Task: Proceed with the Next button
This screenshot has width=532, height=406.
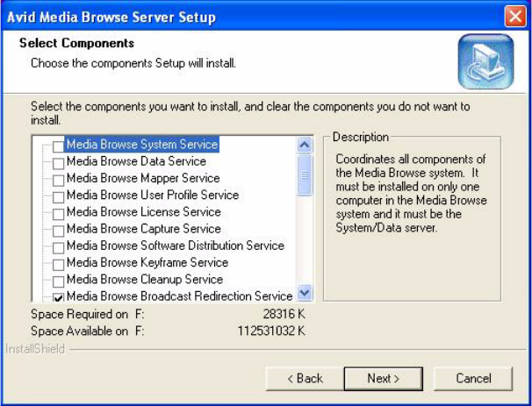Action: click(384, 379)
